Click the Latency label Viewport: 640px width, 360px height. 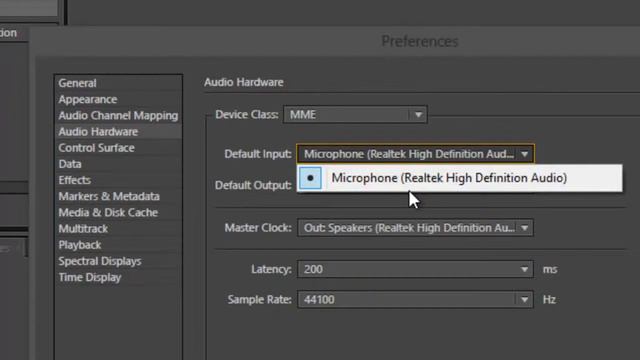271,269
